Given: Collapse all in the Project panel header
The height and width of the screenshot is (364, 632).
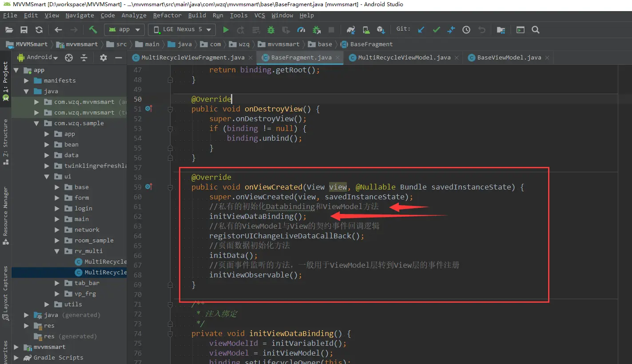Looking at the screenshot, I should pyautogui.click(x=84, y=58).
